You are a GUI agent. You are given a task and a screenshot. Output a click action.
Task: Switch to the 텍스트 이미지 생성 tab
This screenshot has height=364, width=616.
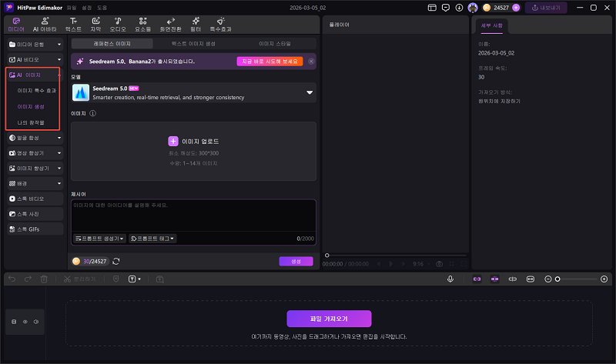[x=193, y=44]
